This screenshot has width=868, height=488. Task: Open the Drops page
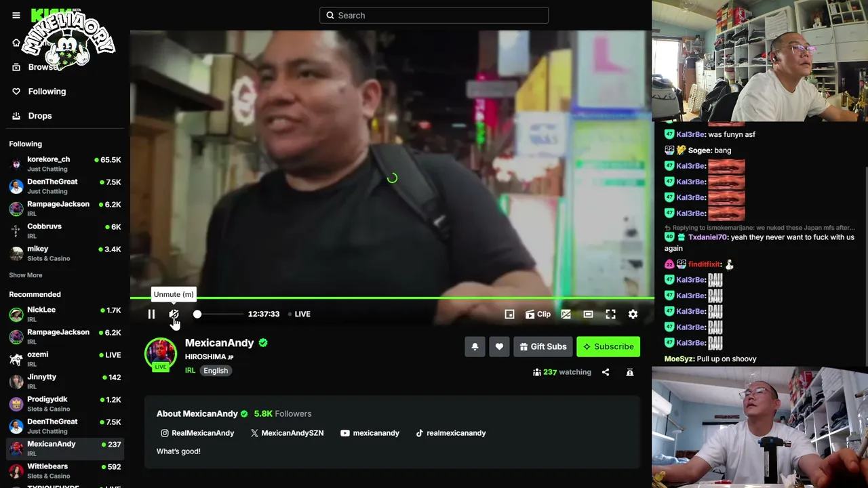tap(40, 116)
